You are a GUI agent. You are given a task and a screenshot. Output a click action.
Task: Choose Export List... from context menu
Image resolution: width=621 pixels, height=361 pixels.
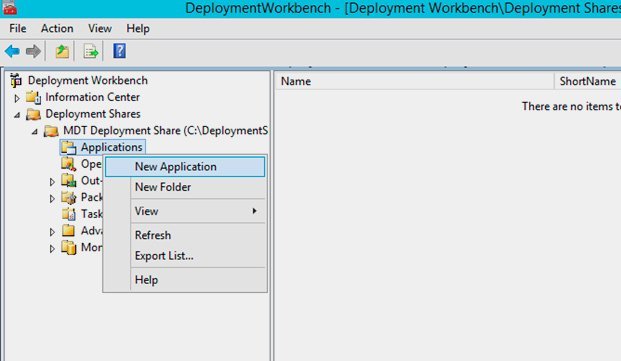pos(185,256)
